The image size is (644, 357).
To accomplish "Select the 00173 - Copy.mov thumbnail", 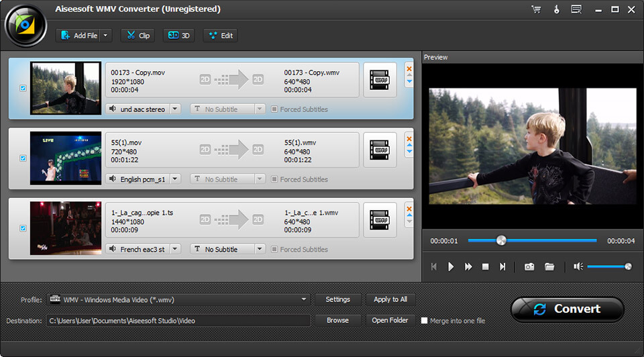I will coord(66,89).
